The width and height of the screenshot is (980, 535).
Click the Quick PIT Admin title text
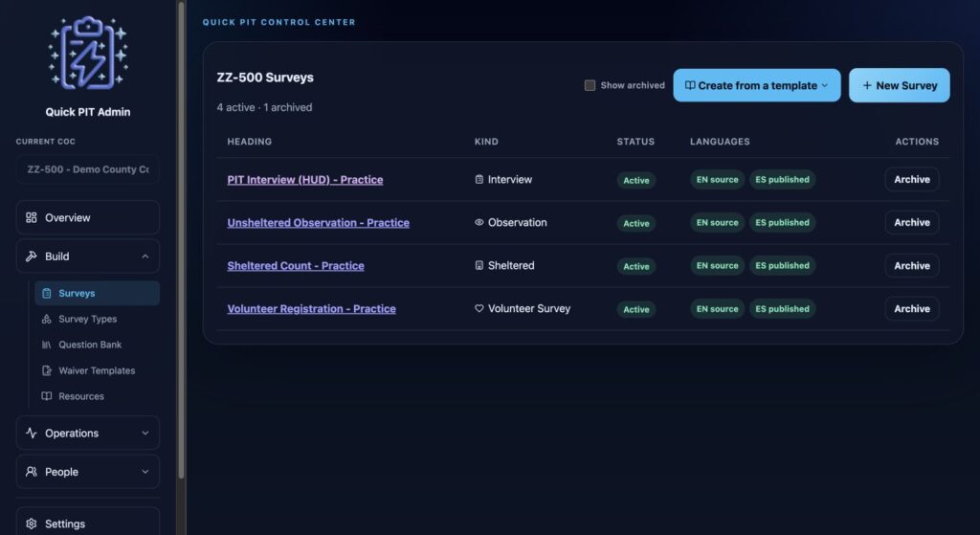click(87, 112)
